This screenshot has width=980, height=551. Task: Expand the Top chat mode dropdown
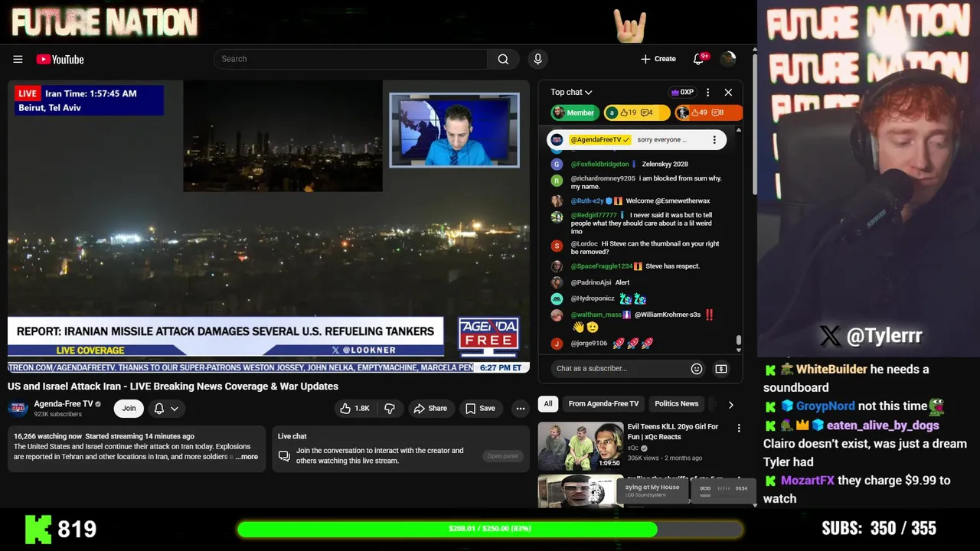[571, 92]
